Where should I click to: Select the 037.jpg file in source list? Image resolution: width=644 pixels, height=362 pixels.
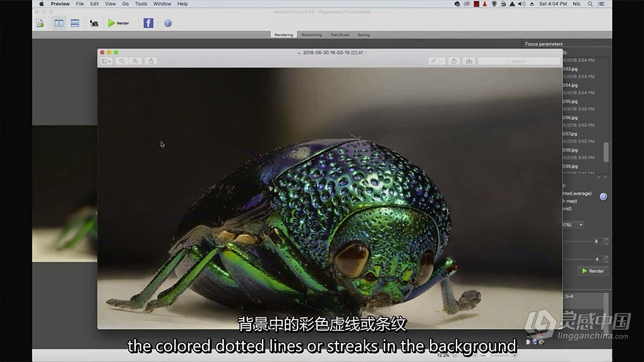570,134
